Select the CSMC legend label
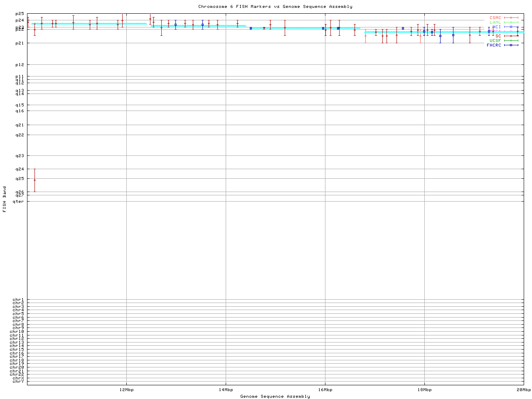This screenshot has width=532, height=399. [495, 18]
